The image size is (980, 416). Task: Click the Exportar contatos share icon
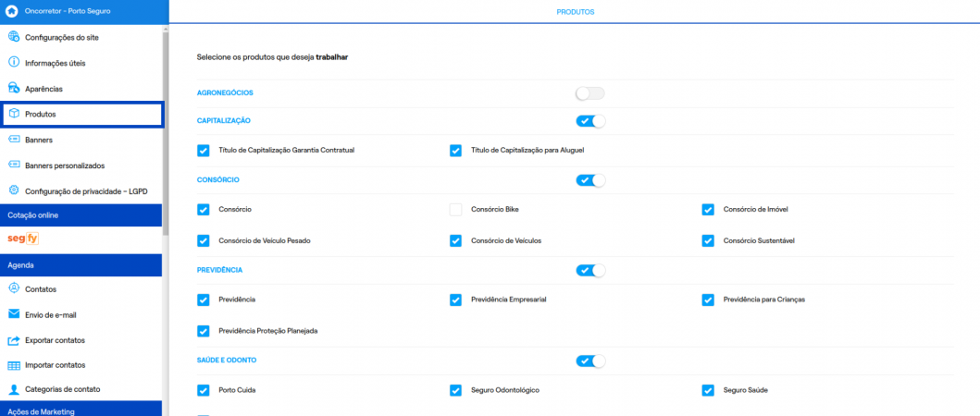click(x=14, y=340)
